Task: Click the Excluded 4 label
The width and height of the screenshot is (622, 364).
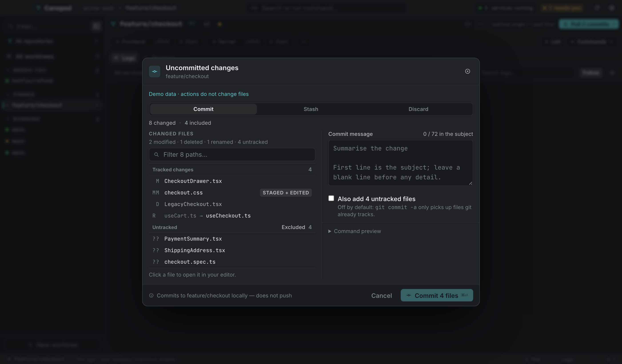Action: pos(297,227)
